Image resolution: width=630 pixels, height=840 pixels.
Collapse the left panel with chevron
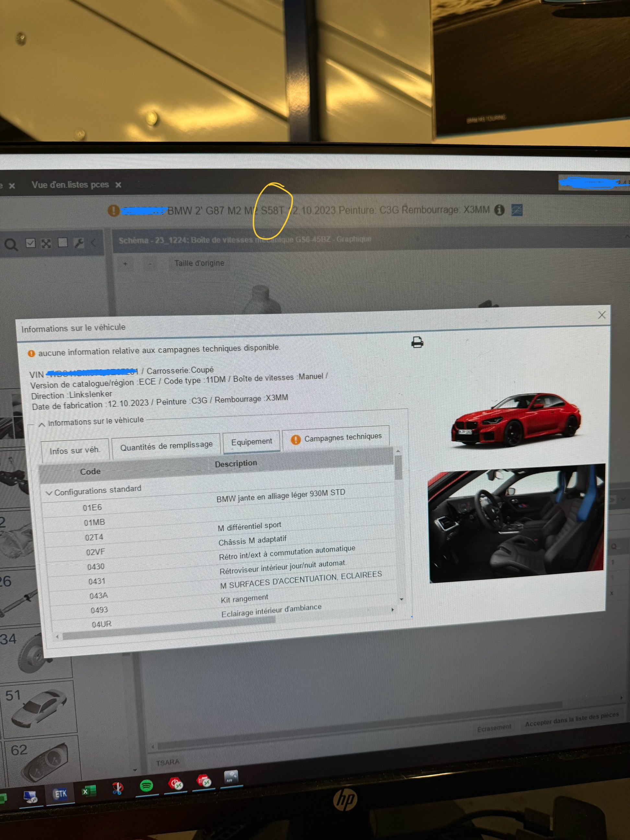(93, 243)
